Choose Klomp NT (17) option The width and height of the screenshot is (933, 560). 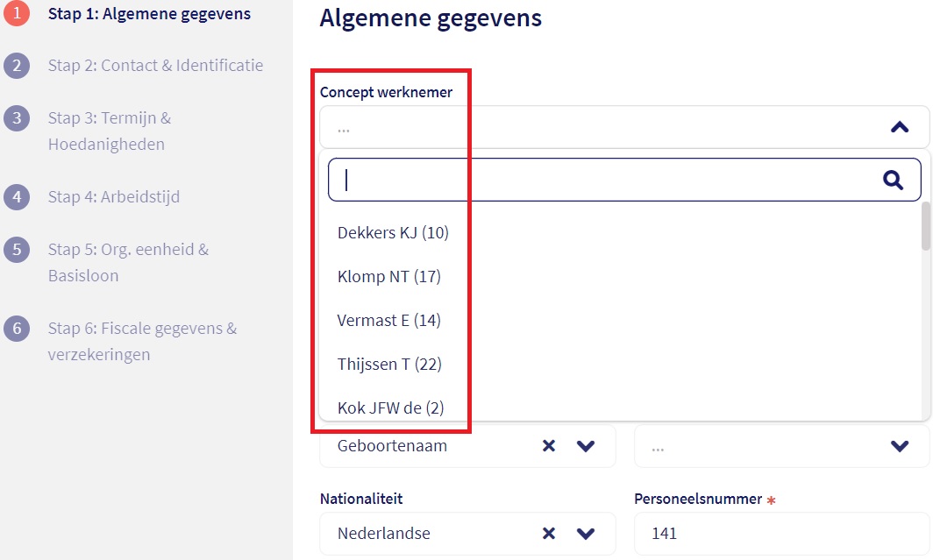pos(388,277)
